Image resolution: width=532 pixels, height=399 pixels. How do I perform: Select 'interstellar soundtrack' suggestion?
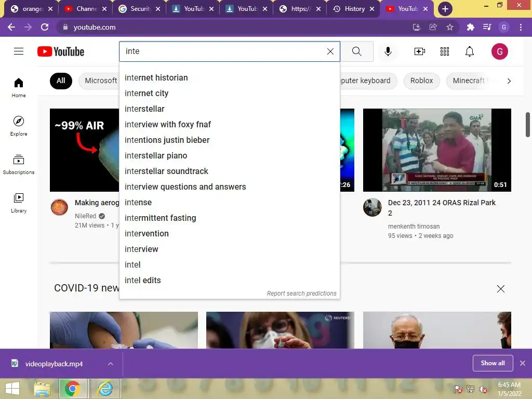pyautogui.click(x=230, y=171)
